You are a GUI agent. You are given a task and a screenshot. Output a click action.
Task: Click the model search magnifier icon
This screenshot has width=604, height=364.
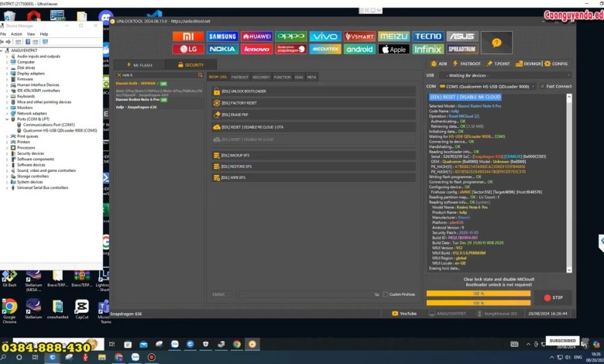pos(200,75)
